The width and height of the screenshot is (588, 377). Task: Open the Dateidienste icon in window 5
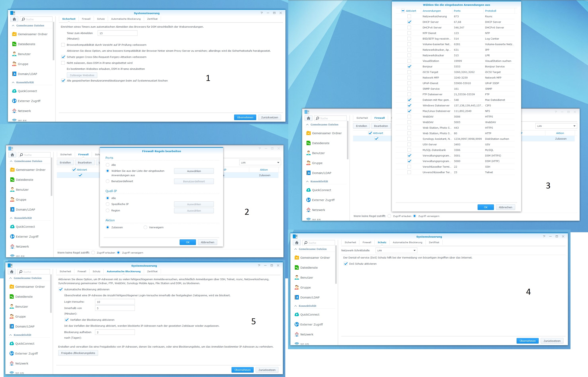click(x=12, y=297)
